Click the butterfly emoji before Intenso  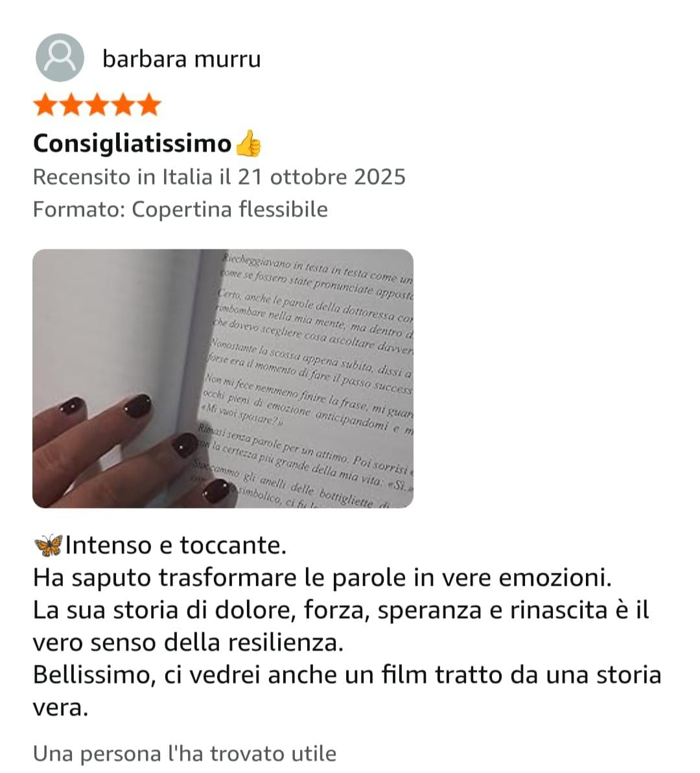pos(49,545)
